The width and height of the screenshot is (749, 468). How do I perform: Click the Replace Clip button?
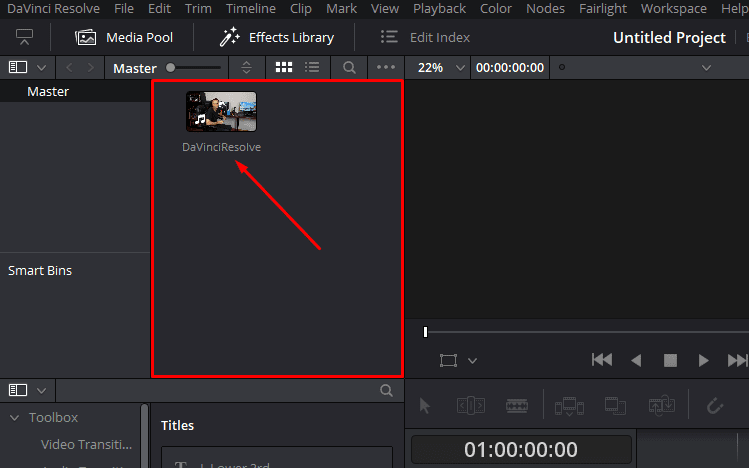662,406
